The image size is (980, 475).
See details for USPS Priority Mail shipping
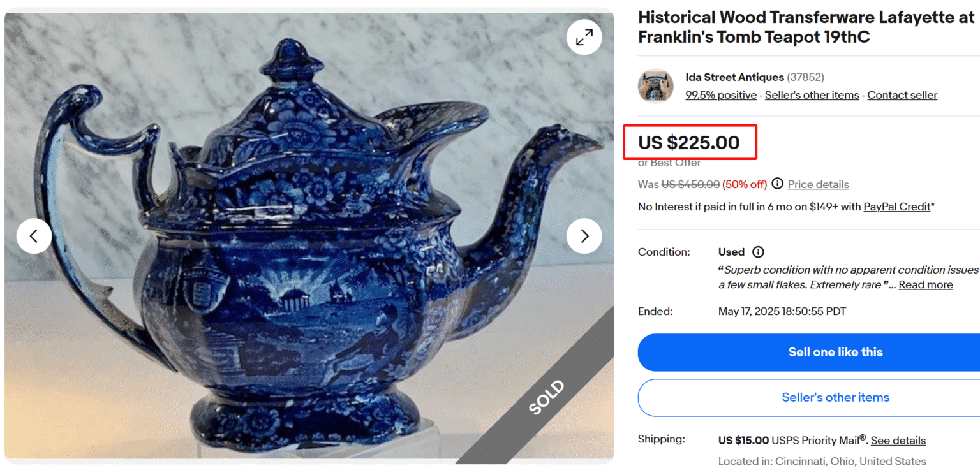[x=898, y=440]
